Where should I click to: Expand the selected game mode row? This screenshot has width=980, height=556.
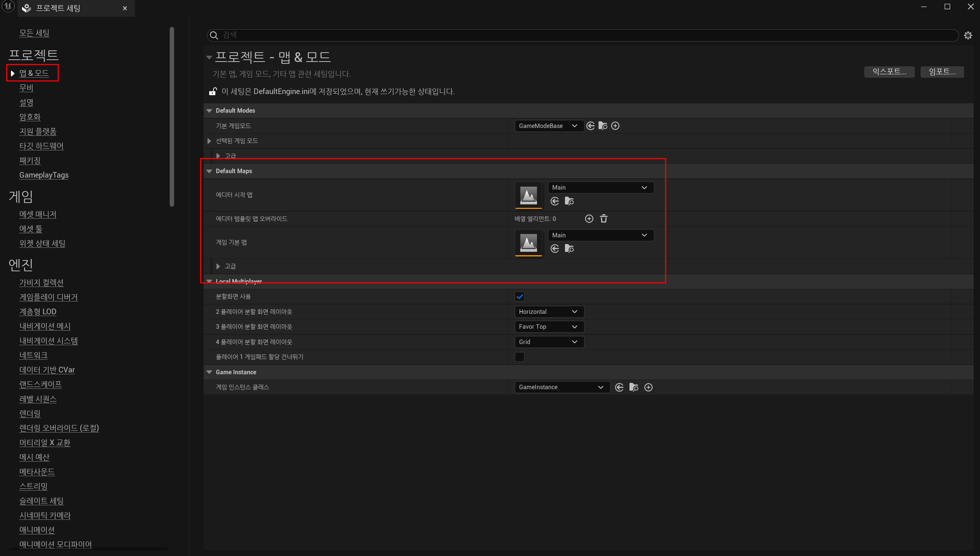point(209,141)
